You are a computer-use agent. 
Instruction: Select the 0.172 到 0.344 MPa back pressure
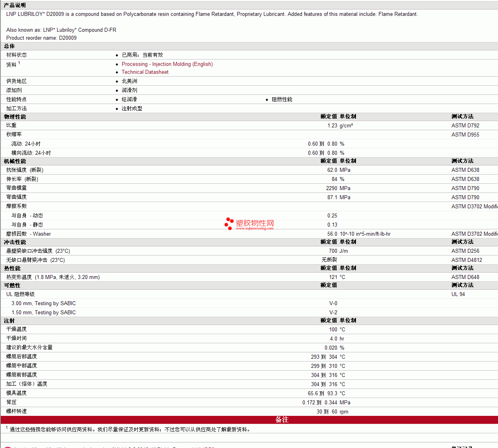point(326,403)
